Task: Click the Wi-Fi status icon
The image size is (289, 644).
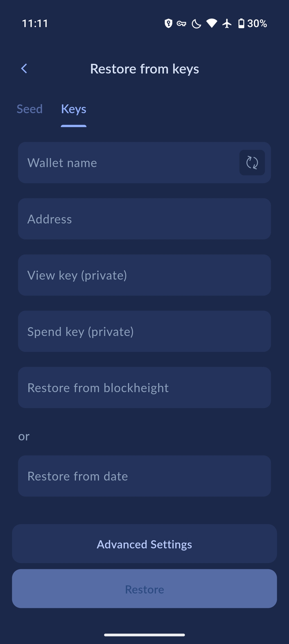Action: pos(212,23)
